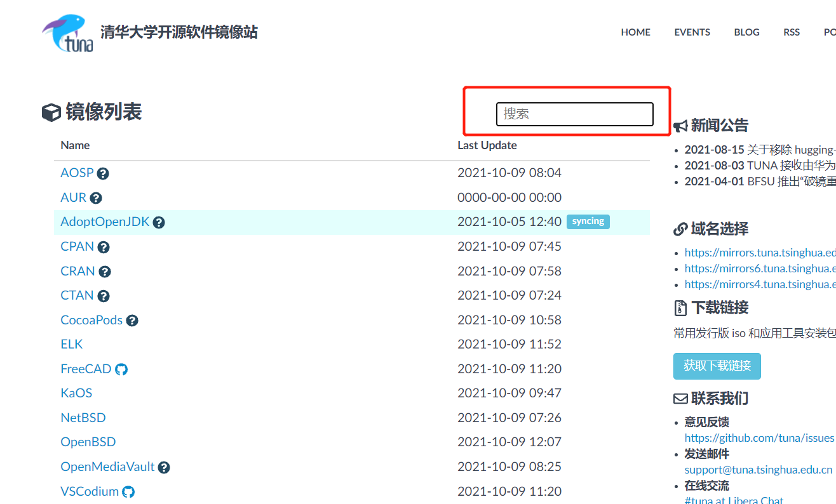Open RSS navigation item
Image resolution: width=836 pixels, height=504 pixels.
pyautogui.click(x=792, y=32)
